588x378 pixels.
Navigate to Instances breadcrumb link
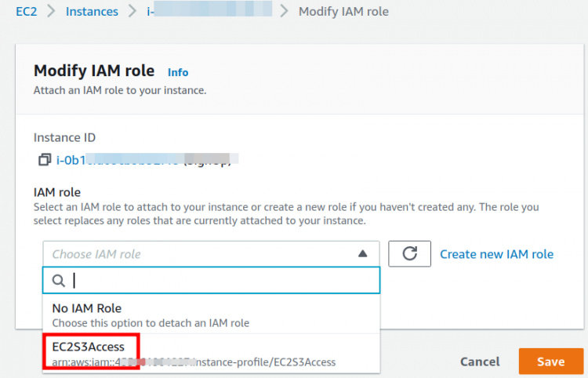click(92, 12)
